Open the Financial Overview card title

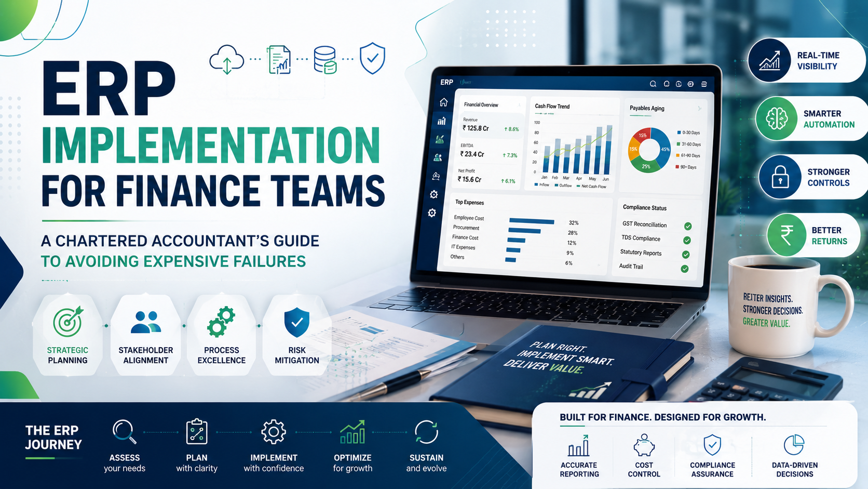pyautogui.click(x=481, y=104)
